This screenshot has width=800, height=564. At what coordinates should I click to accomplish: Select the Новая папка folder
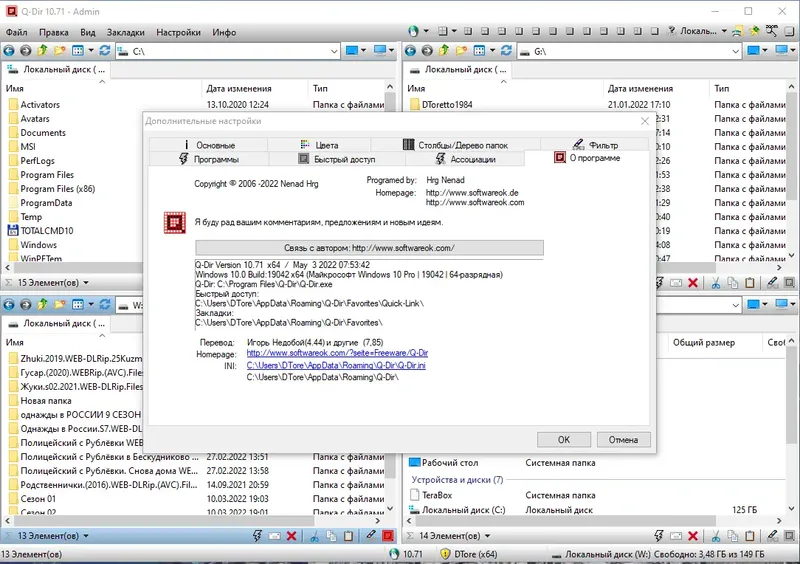point(45,401)
